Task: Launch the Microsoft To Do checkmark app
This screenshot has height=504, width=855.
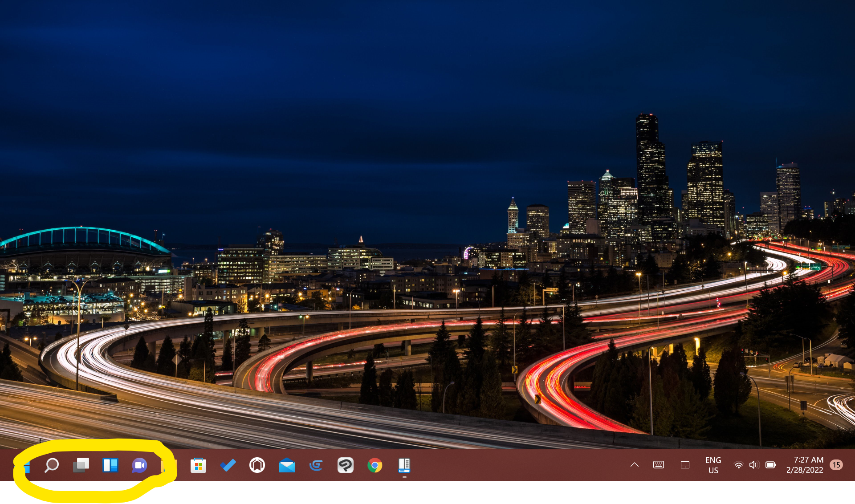Action: (x=228, y=465)
